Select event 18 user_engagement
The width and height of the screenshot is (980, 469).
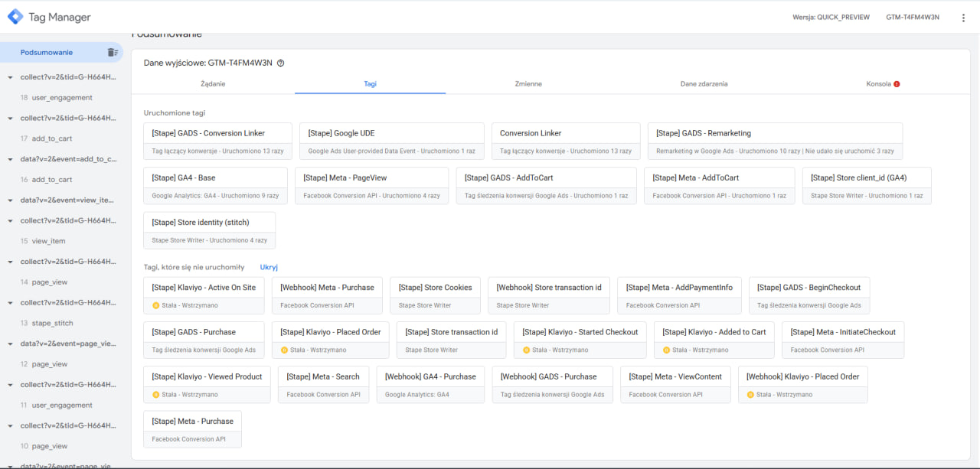click(61, 98)
